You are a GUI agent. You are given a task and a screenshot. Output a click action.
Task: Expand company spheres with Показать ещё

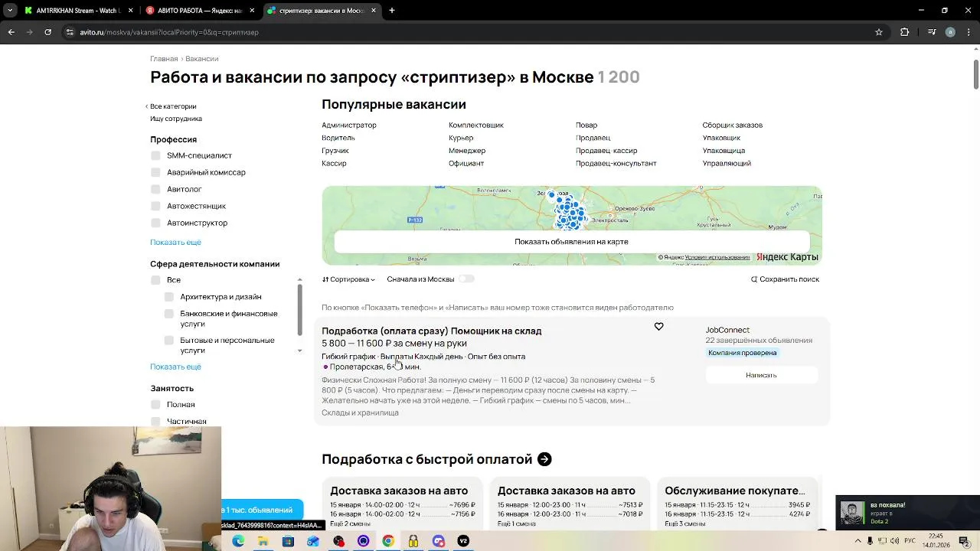pos(175,367)
